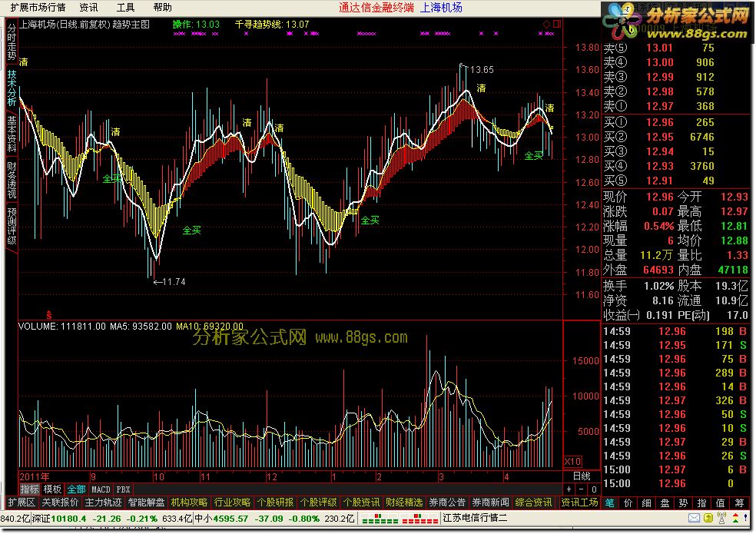This screenshot has width=756, height=534.
Task: Select the MACD indicator tab
Action: (x=101, y=489)
